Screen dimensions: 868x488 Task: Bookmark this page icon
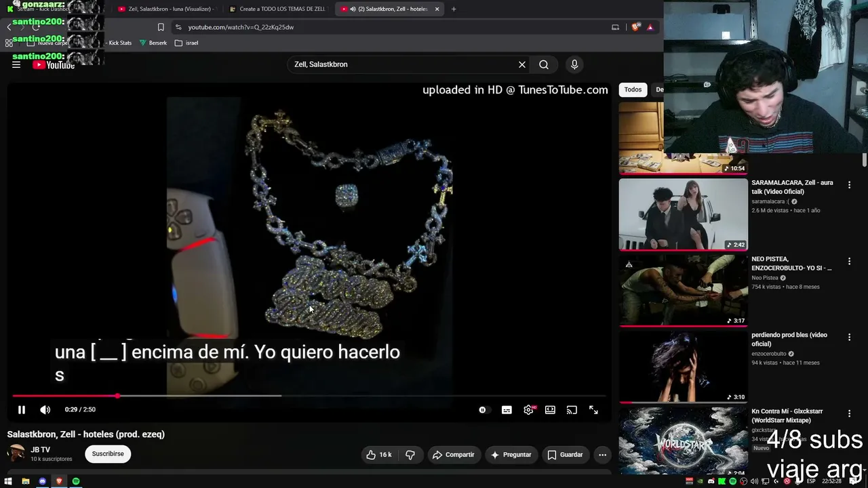pyautogui.click(x=161, y=27)
